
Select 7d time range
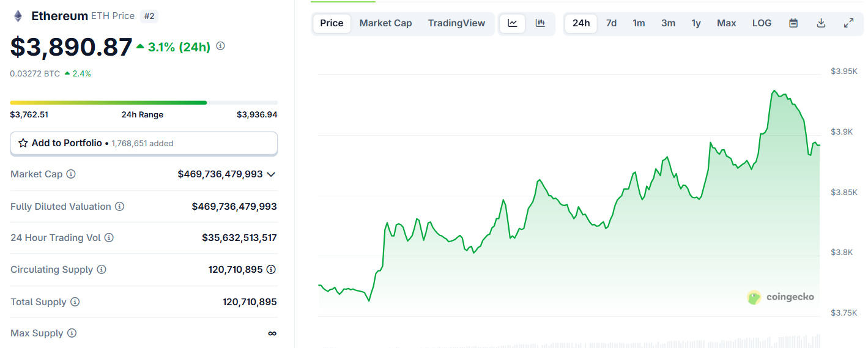click(611, 23)
